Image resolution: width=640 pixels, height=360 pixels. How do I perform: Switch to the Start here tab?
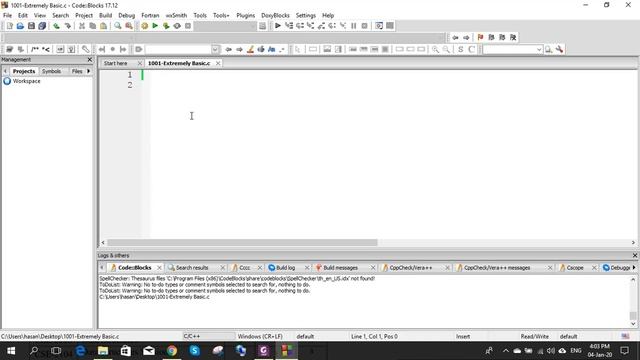coord(116,63)
